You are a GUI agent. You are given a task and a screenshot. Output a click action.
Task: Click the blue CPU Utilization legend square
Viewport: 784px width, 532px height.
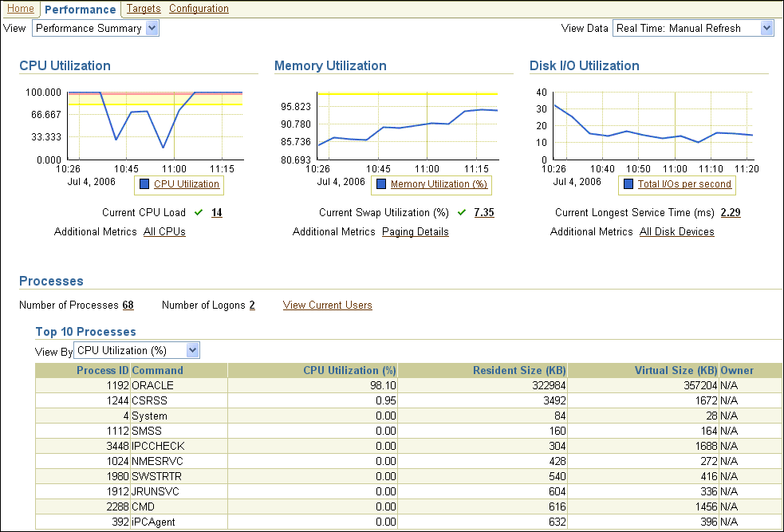tap(144, 184)
